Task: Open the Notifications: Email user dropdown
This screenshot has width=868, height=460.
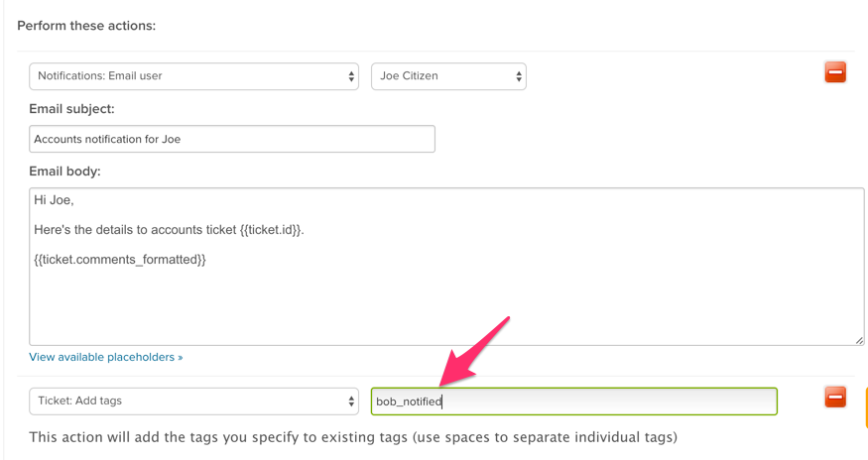Action: 193,76
